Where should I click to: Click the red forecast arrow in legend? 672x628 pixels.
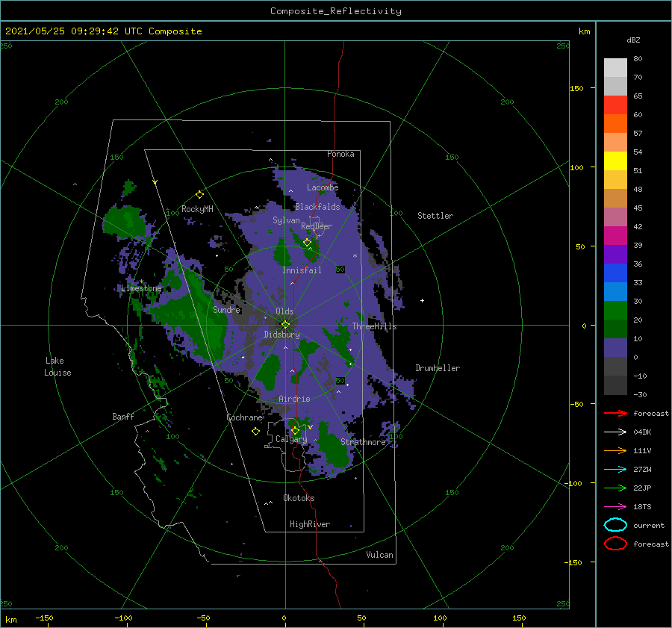615,413
